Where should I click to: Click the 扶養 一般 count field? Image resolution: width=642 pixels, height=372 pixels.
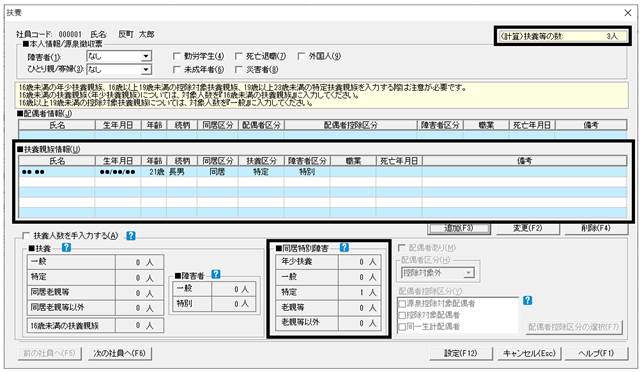coord(139,262)
